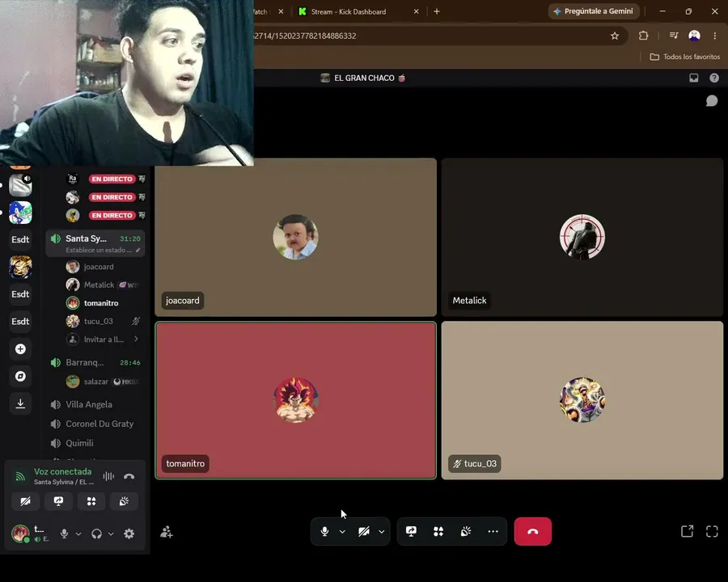Open Discord help
This screenshot has width=728, height=582.
(714, 78)
